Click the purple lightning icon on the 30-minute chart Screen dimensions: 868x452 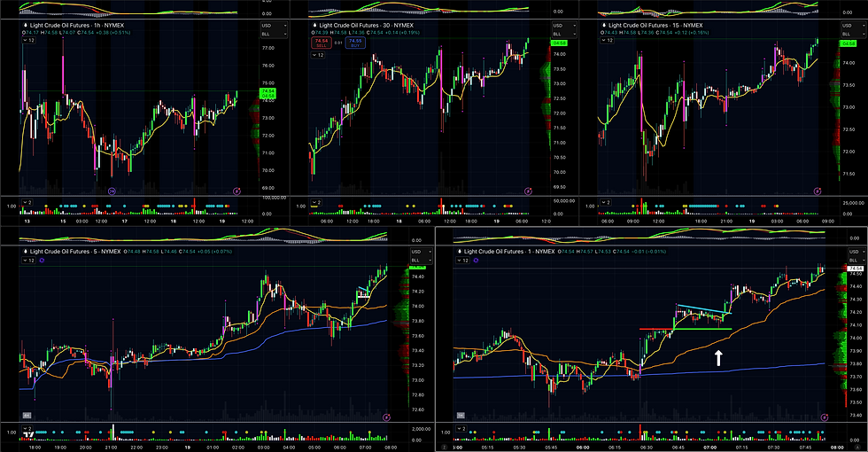point(528,191)
